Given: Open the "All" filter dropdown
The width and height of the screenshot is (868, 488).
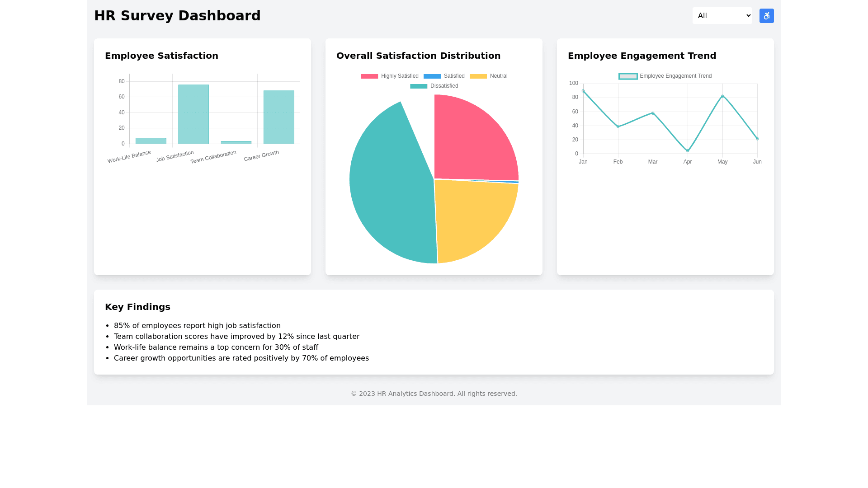Looking at the screenshot, I should click(x=722, y=15).
